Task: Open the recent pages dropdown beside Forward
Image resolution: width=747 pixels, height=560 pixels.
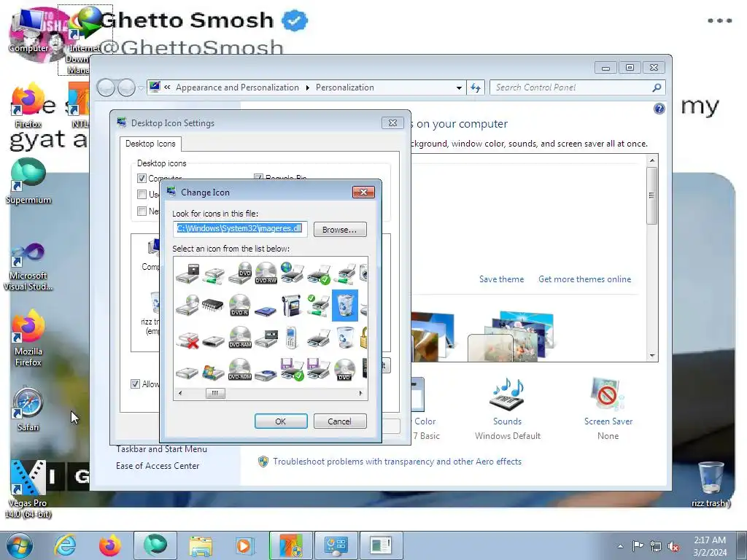Action: pyautogui.click(x=141, y=87)
